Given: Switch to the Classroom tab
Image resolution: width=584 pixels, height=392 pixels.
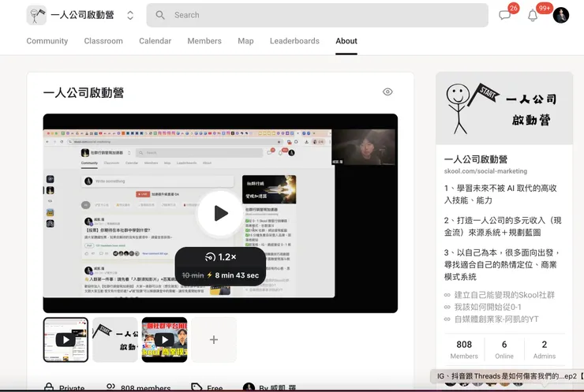Looking at the screenshot, I should tap(103, 41).
